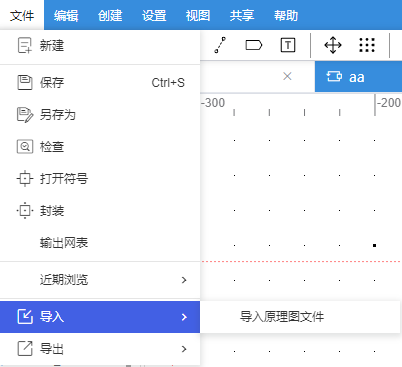Open the 帮助 menu

tap(286, 15)
